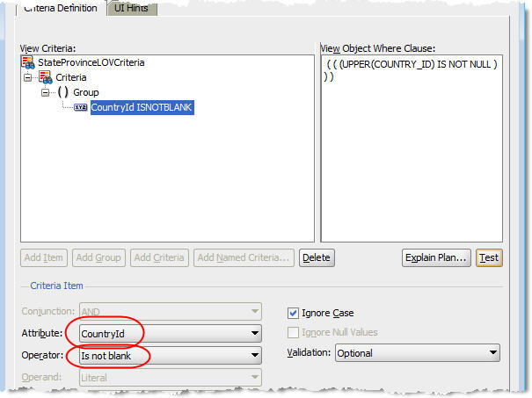The height and width of the screenshot is (398, 532).
Task: Select the Criteria label in the tree
Action: (x=71, y=77)
